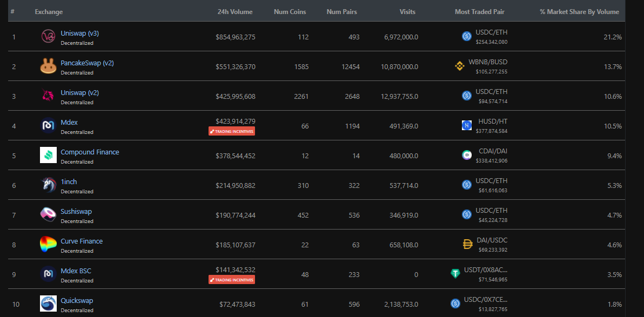The image size is (644, 317).
Task: Click the 21.2% market share value
Action: pyautogui.click(x=613, y=37)
